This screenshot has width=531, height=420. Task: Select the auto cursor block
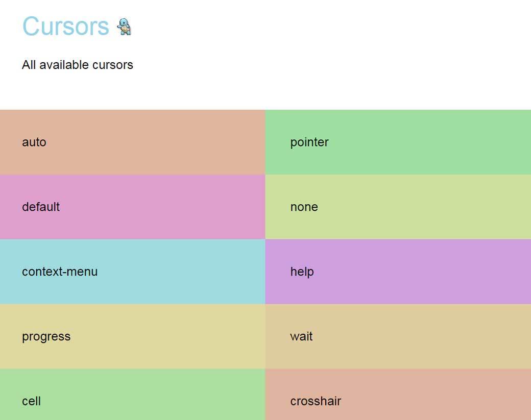click(132, 142)
